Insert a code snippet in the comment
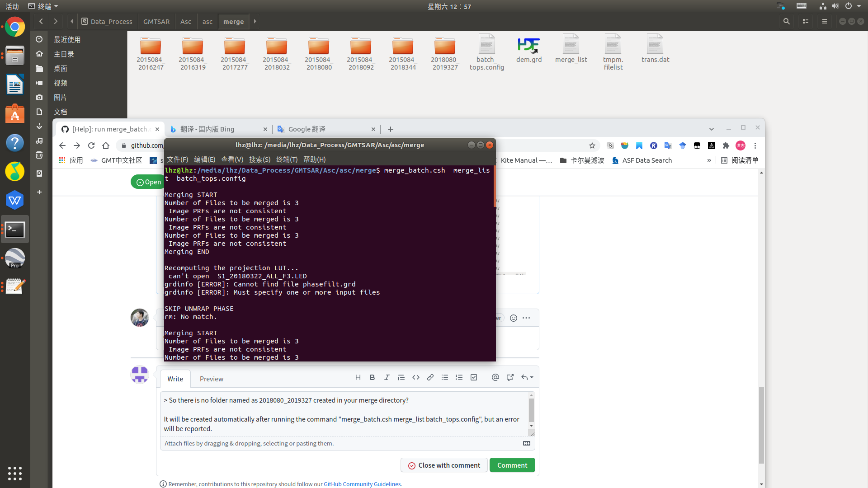Screen dimensions: 868x488 (x=415, y=377)
